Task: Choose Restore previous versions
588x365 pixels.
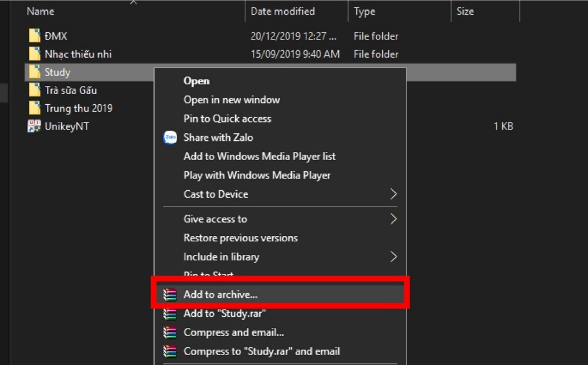Action: 240,238
